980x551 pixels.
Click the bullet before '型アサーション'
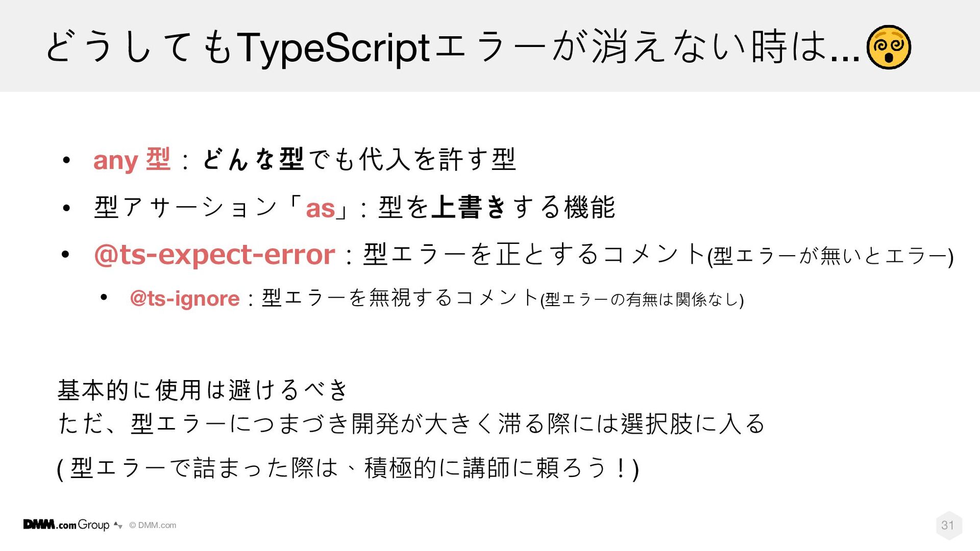point(66,208)
